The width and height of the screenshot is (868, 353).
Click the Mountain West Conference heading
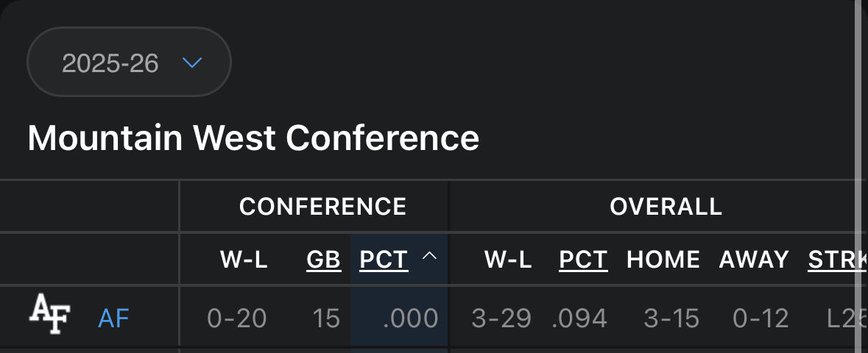pyautogui.click(x=253, y=138)
